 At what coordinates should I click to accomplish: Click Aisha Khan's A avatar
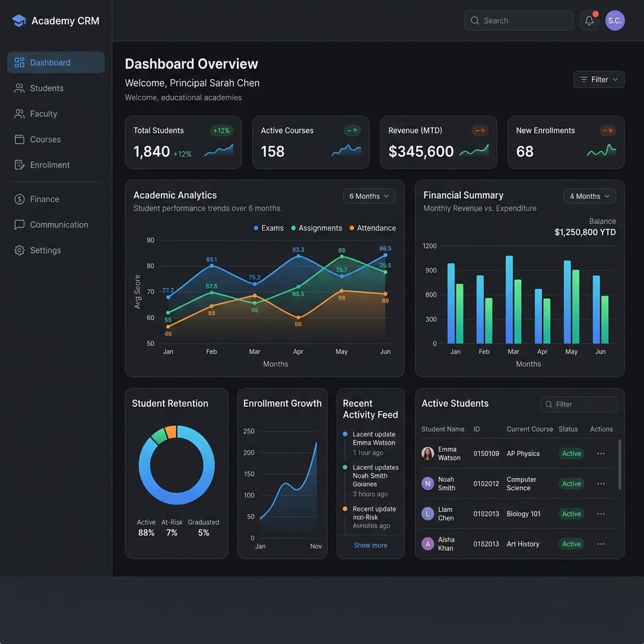click(428, 544)
